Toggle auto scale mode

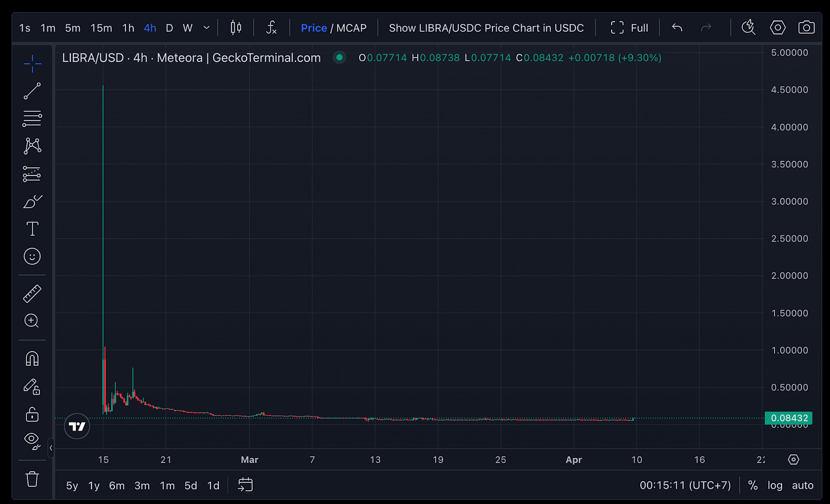(x=803, y=486)
